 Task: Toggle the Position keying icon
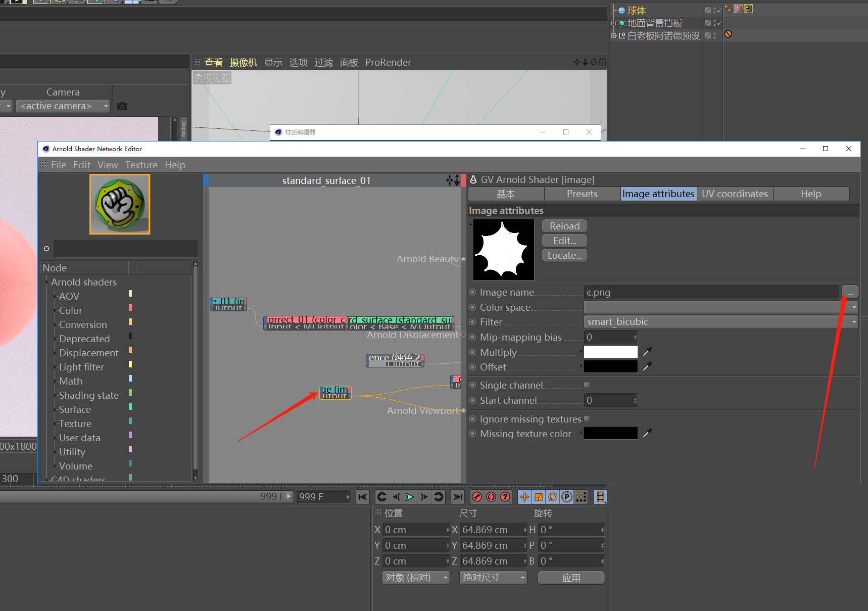tap(524, 497)
